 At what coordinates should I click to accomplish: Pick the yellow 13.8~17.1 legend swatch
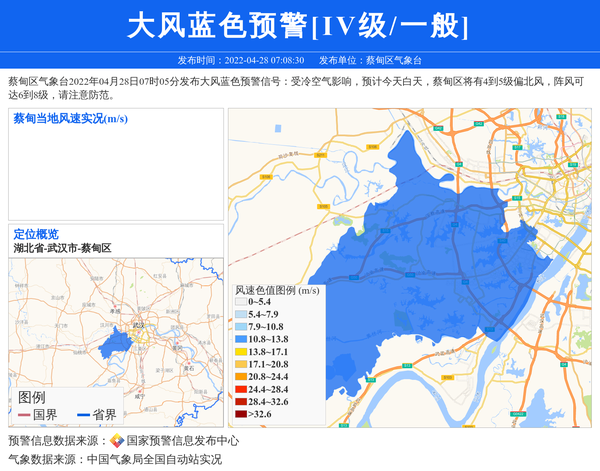(240, 352)
